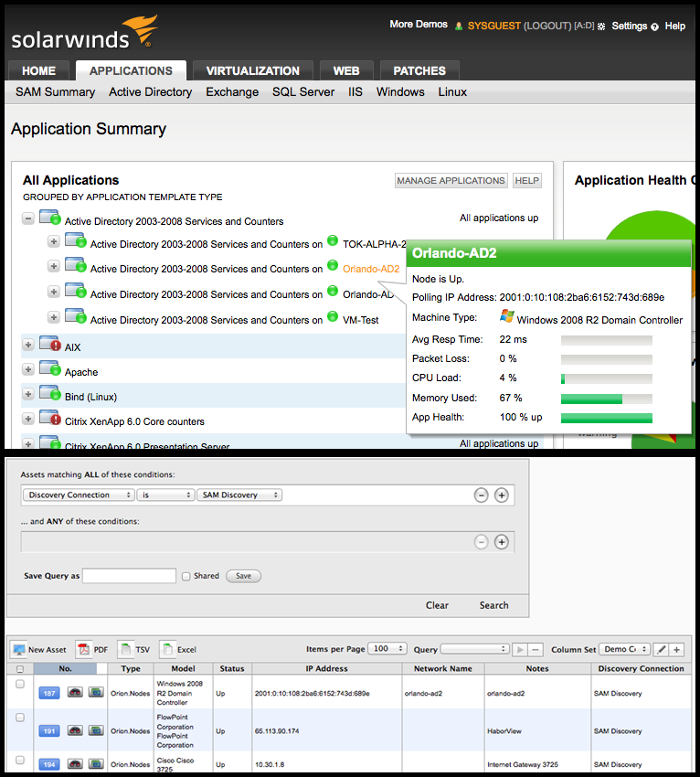Expand the Active Directory on TOK-ALPHA entry
The image size is (700, 777).
pos(54,241)
